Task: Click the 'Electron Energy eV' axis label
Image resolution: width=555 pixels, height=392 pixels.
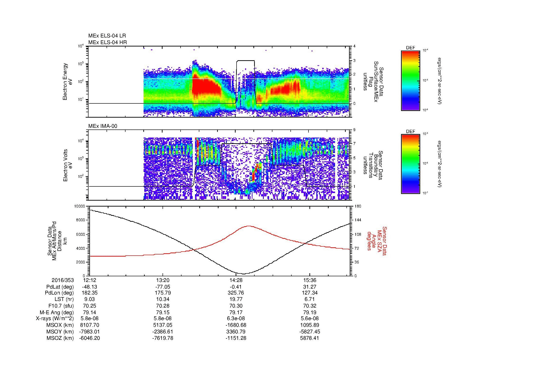Action: tap(68, 82)
